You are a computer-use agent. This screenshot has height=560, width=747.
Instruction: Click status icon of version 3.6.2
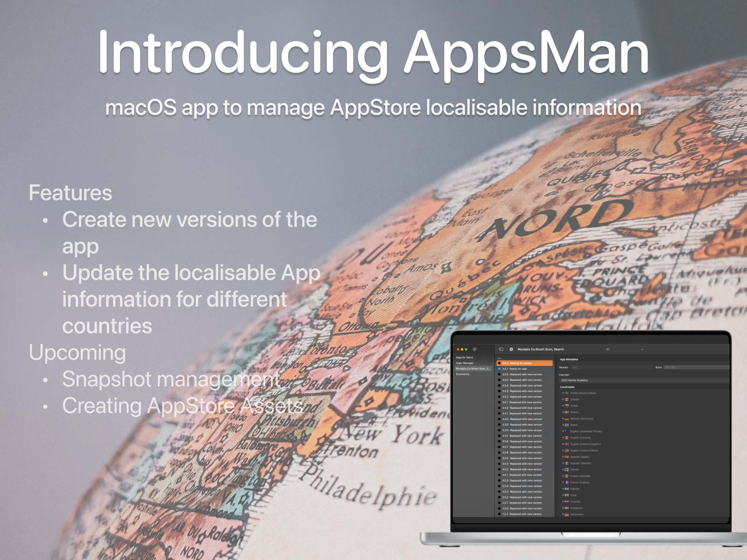click(x=500, y=363)
